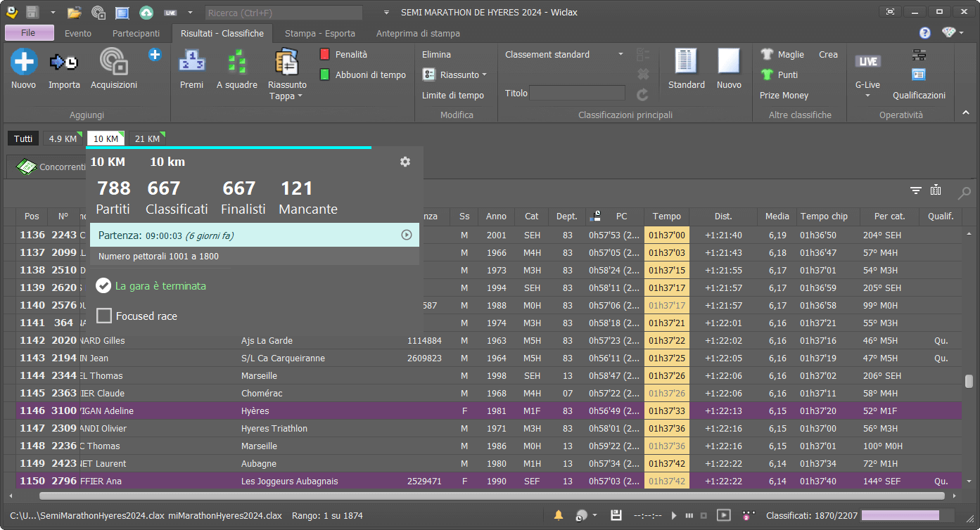Click the Crea button
Viewport: 980px width, 530px height.
tap(828, 54)
